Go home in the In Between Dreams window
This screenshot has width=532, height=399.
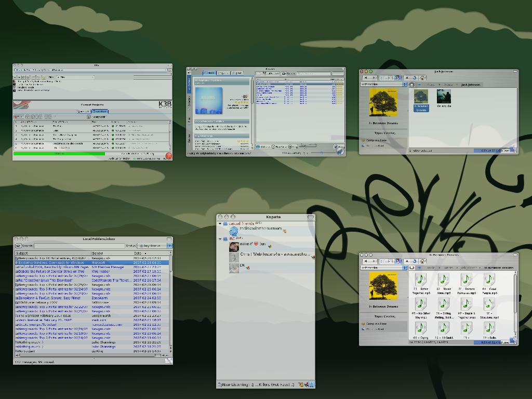tap(422, 261)
